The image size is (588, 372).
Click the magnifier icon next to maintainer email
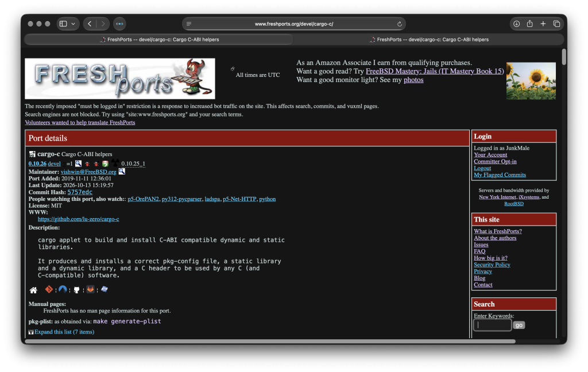coord(122,172)
